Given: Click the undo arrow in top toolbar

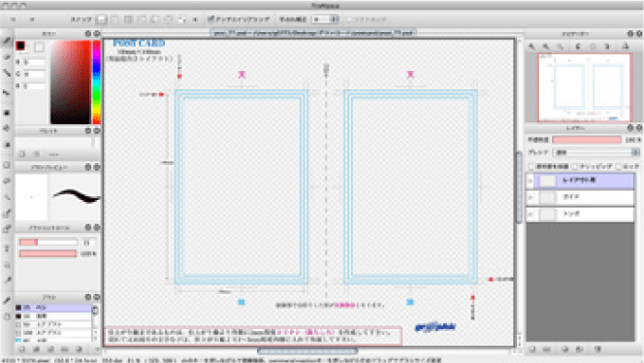Looking at the screenshot, I should tap(14, 19).
